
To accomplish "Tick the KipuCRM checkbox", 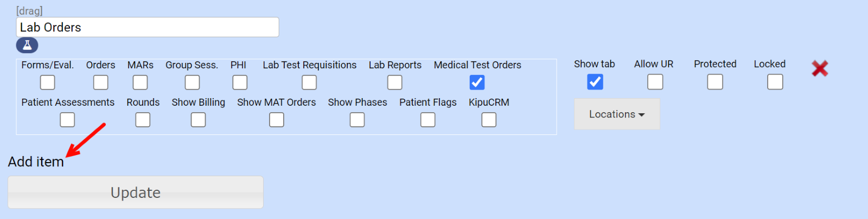I will tap(489, 120).
